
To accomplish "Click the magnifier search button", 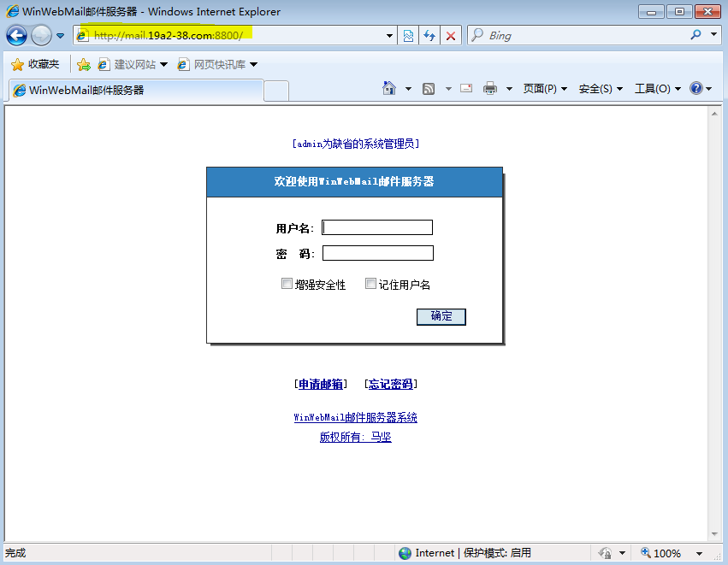I will (x=695, y=35).
